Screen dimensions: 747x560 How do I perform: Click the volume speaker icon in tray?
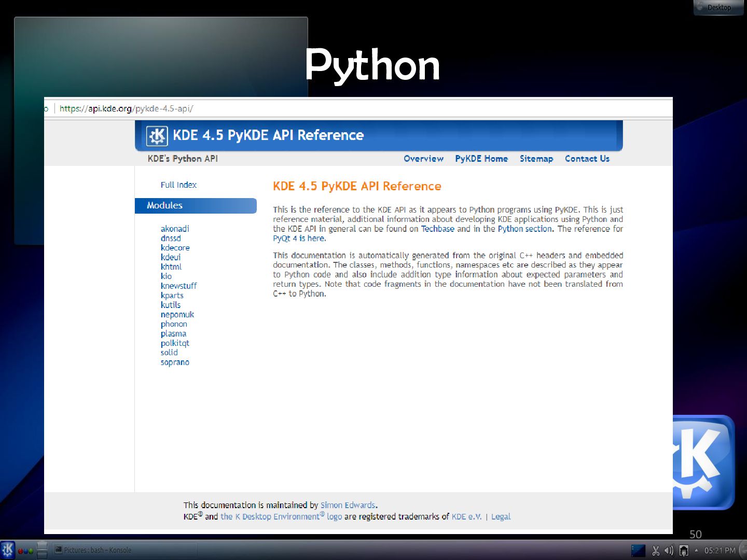tap(669, 550)
